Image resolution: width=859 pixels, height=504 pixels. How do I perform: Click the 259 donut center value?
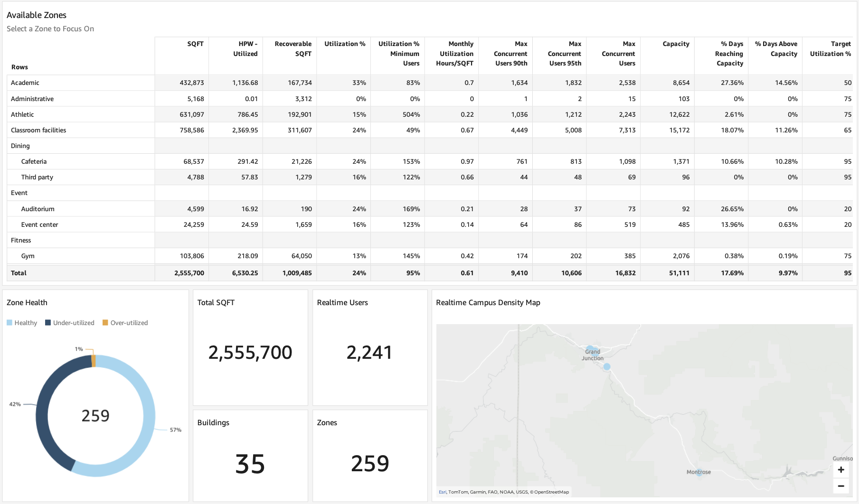(x=95, y=416)
